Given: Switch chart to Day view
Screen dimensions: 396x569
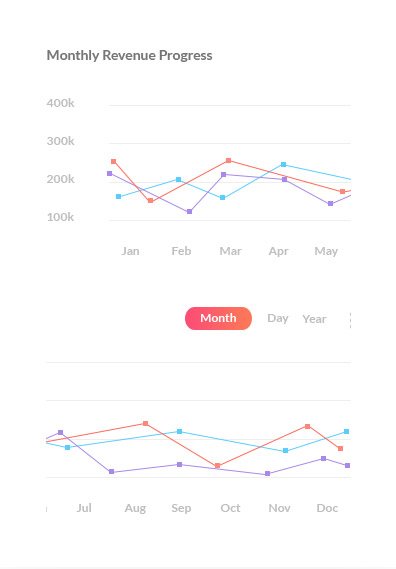Looking at the screenshot, I should [278, 319].
